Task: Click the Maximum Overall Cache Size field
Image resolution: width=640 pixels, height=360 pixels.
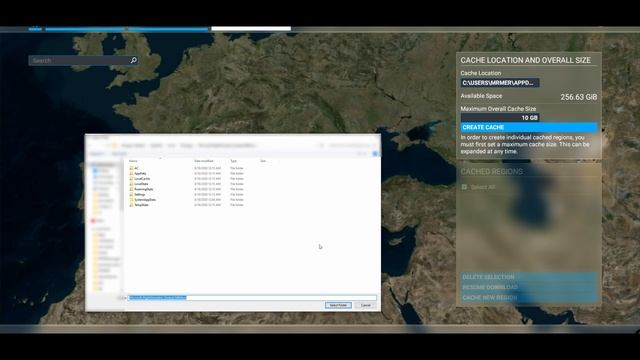Action: coord(500,118)
